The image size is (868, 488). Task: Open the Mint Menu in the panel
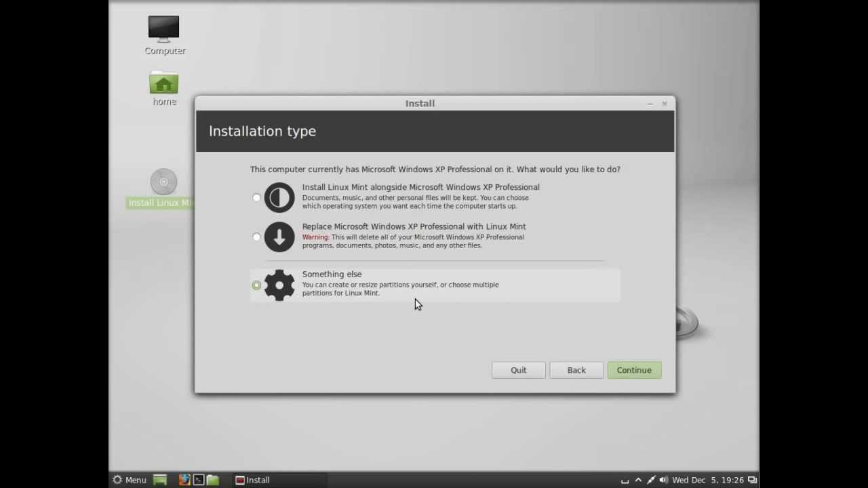tap(129, 480)
